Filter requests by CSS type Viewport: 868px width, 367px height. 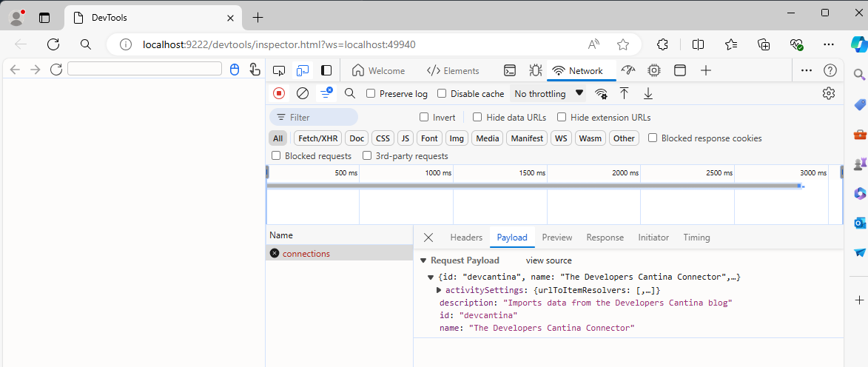(x=383, y=138)
